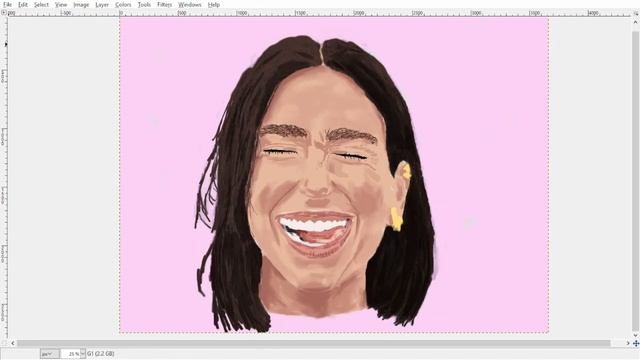640x360 pixels.
Task: Click the status text 'G1 (2.2 GB)'
Action: click(100, 353)
